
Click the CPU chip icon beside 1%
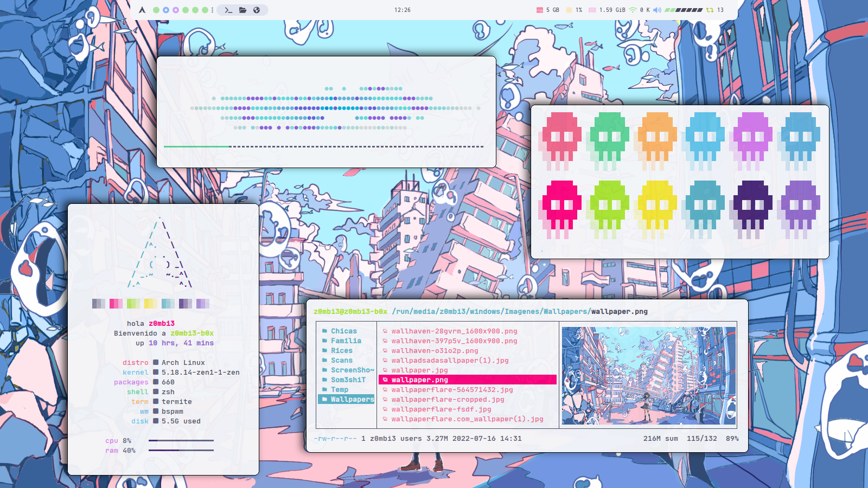click(569, 10)
